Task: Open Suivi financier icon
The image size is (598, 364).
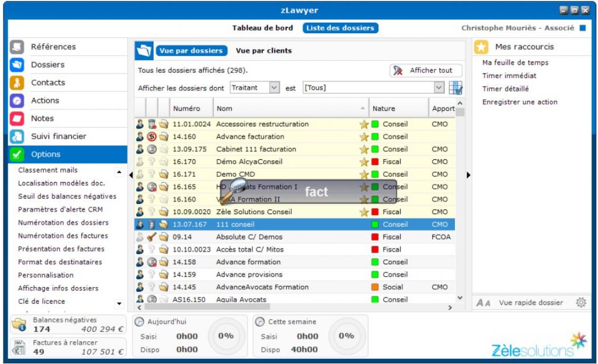Action: point(17,137)
